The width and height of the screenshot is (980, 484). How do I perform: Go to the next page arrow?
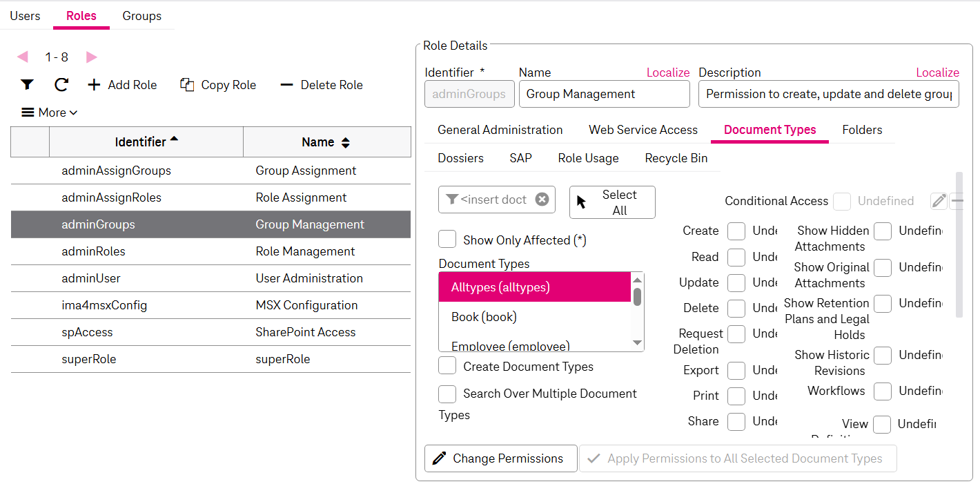point(92,57)
